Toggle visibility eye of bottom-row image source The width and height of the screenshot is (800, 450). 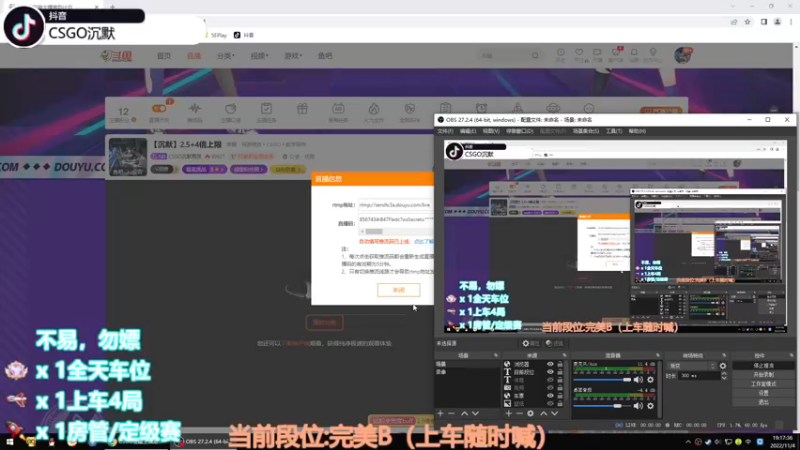tap(550, 404)
